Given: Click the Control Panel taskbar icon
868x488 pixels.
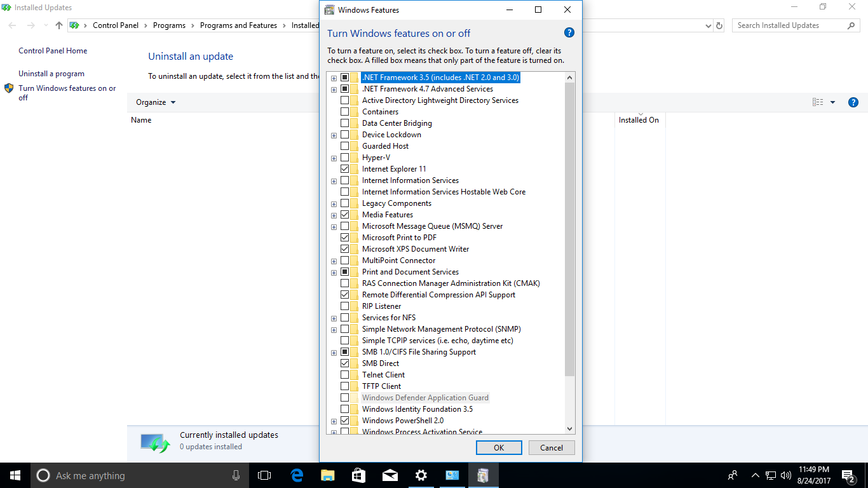Looking at the screenshot, I should click(452, 475).
